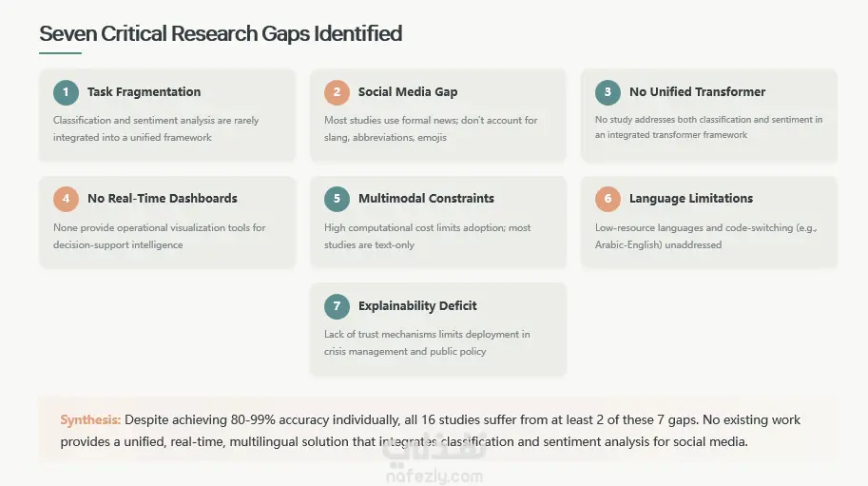Click the No Unified Transformer heading
The height and width of the screenshot is (486, 868).
click(x=697, y=92)
